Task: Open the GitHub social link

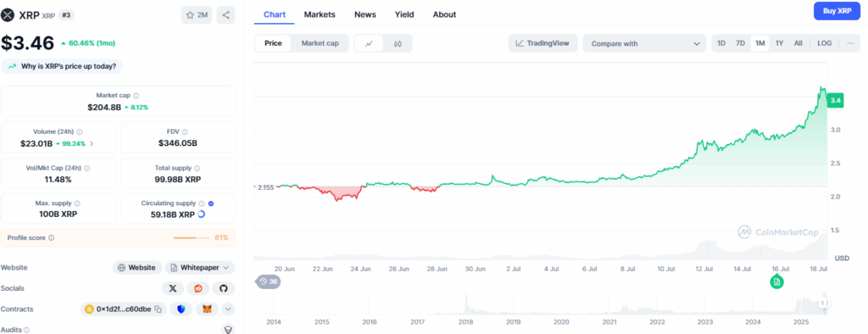Action: click(x=224, y=288)
